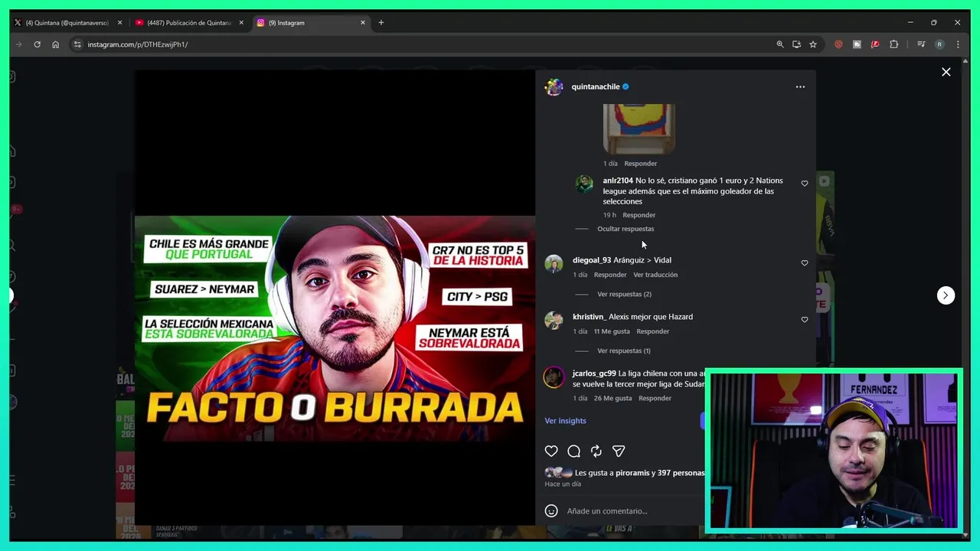Reply to anlr2104's comment
Screen dimensions: 980x551
[639, 215]
